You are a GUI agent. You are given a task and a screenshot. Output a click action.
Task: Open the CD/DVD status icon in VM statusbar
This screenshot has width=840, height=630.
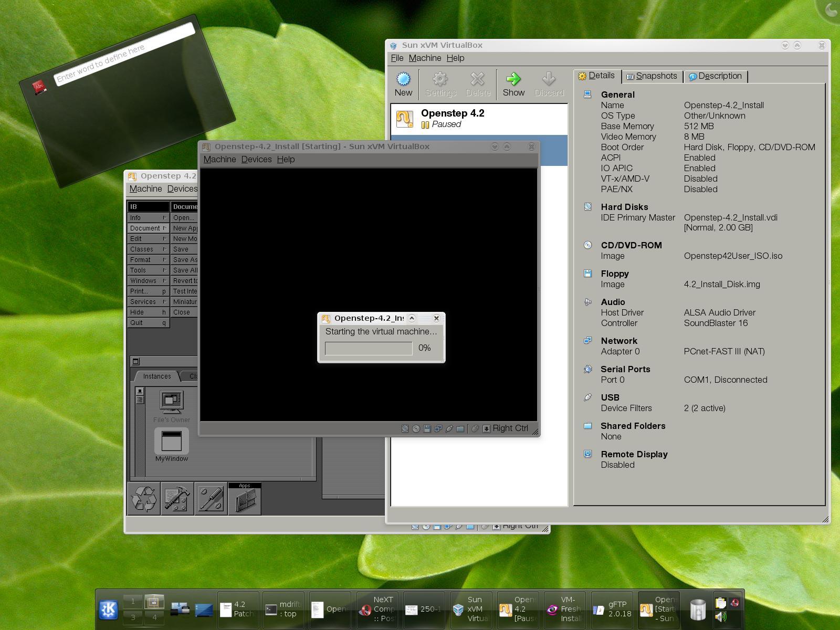pos(416,428)
